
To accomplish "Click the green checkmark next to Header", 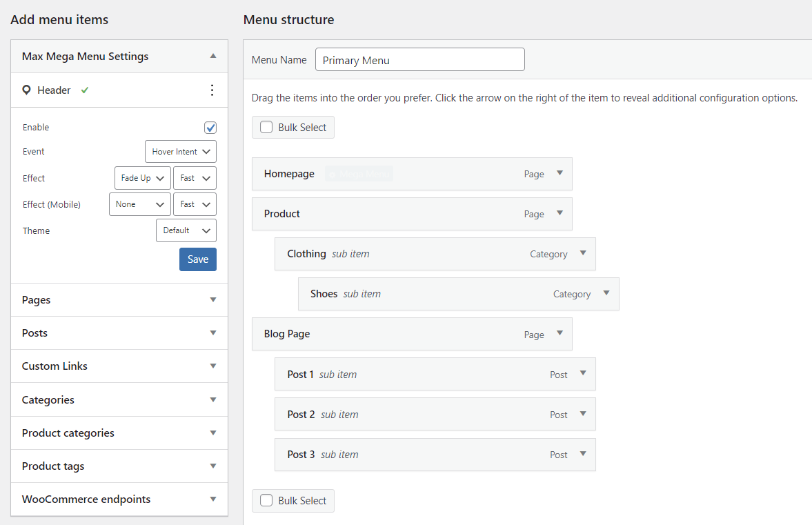I will 83,90.
